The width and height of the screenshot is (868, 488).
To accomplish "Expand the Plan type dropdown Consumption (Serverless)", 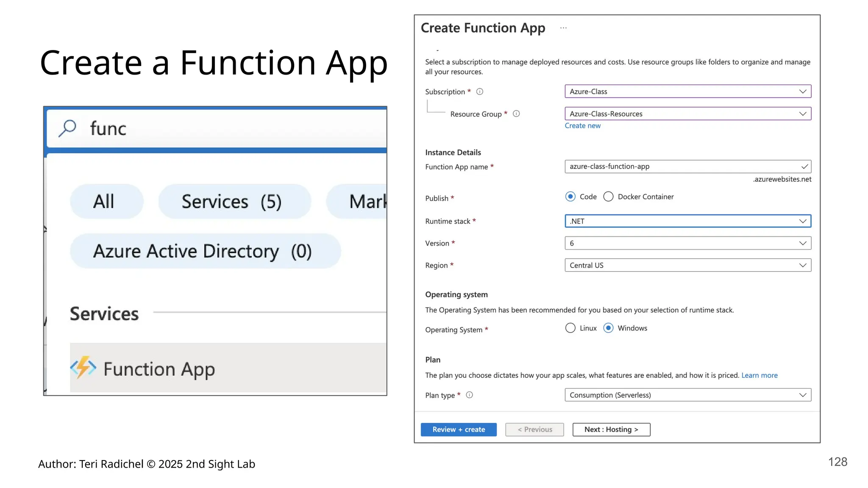I will [688, 395].
